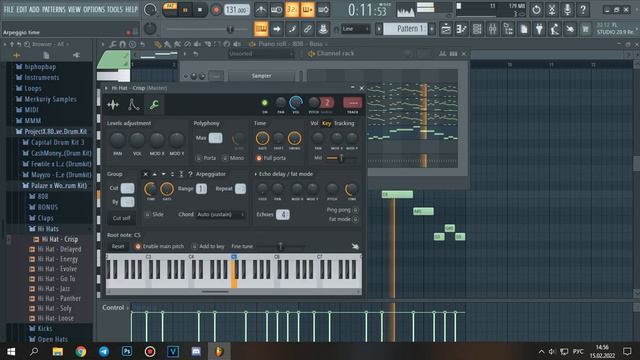This screenshot has height=360, width=640.
Task: Open the browser view icon in toolbar
Action: click(x=508, y=29)
